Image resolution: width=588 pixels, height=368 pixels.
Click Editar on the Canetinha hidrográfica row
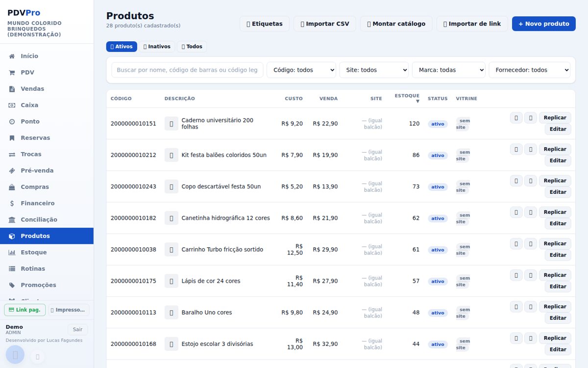(558, 223)
